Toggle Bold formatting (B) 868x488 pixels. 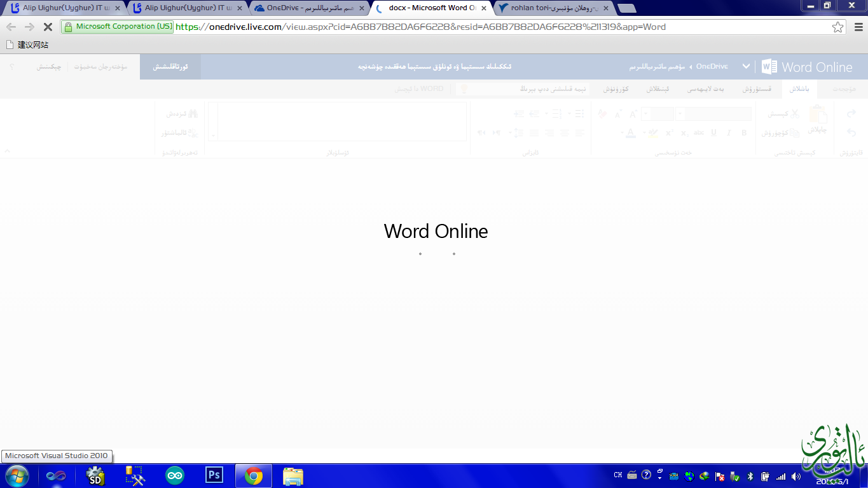pos(744,132)
